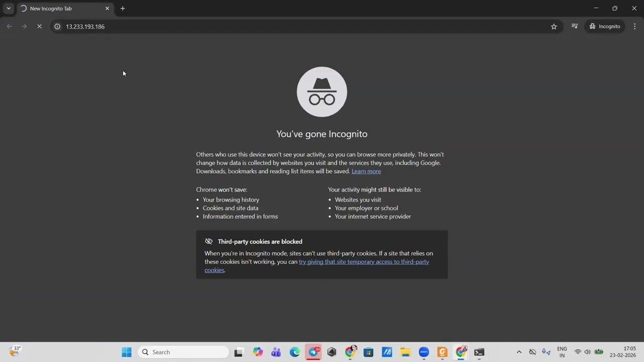Screen dimensions: 644x362
Task: Click the taskbar Search box
Action: (183, 352)
